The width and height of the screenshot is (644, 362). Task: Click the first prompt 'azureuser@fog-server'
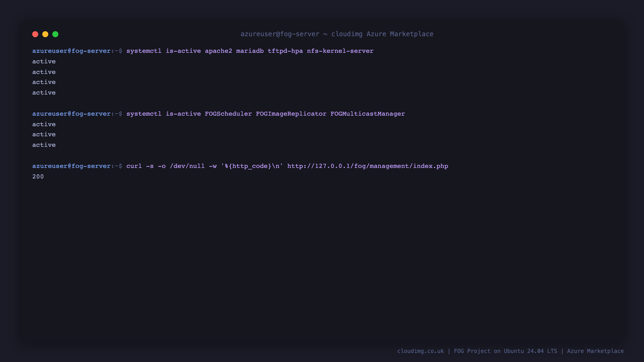coord(71,51)
